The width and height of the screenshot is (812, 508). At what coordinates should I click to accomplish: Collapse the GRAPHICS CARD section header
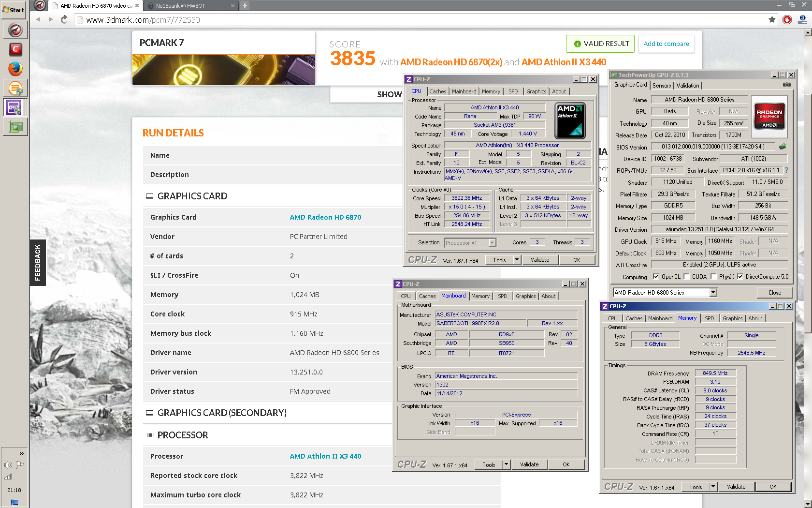[x=192, y=196]
